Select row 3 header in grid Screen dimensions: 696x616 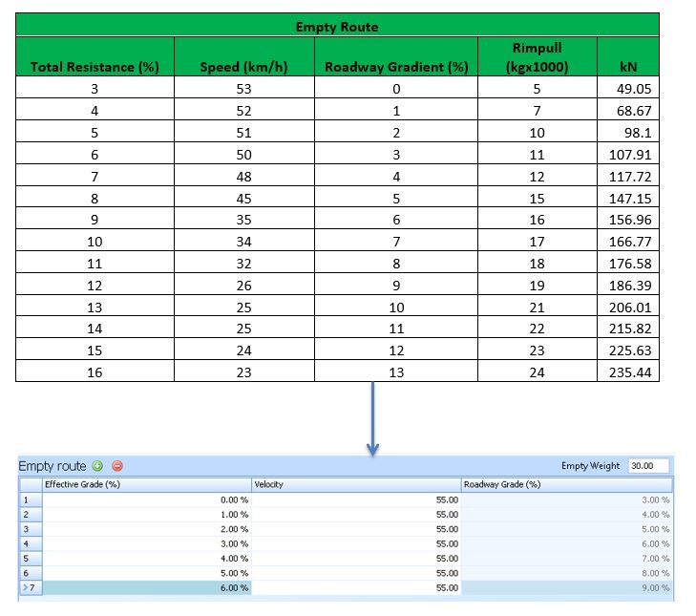29,529
